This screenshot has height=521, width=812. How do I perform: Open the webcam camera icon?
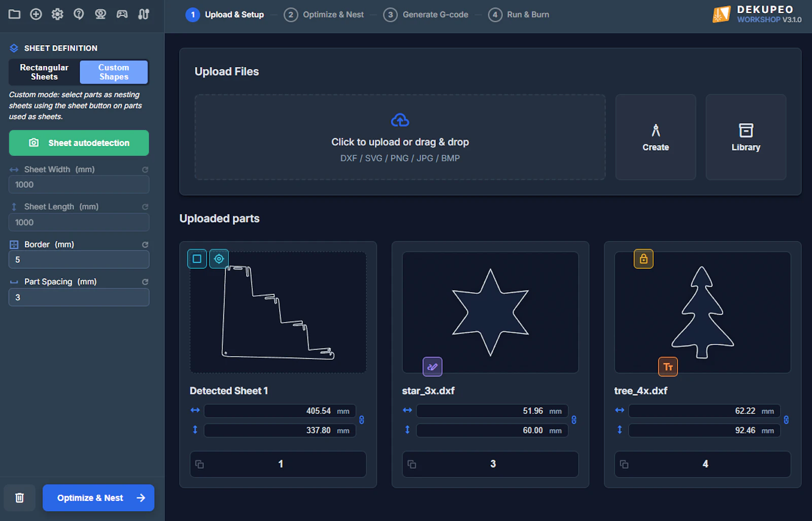pos(100,14)
